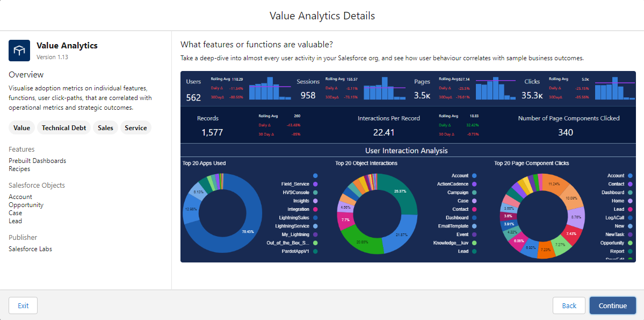
Task: Select the Value tag pill
Action: tap(22, 128)
